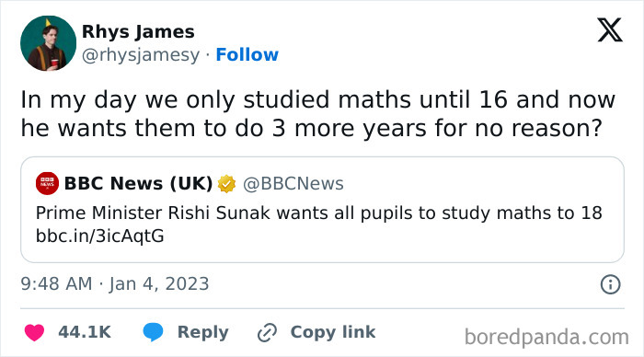Click the Copy link text
The image size is (644, 357).
coord(333,332)
